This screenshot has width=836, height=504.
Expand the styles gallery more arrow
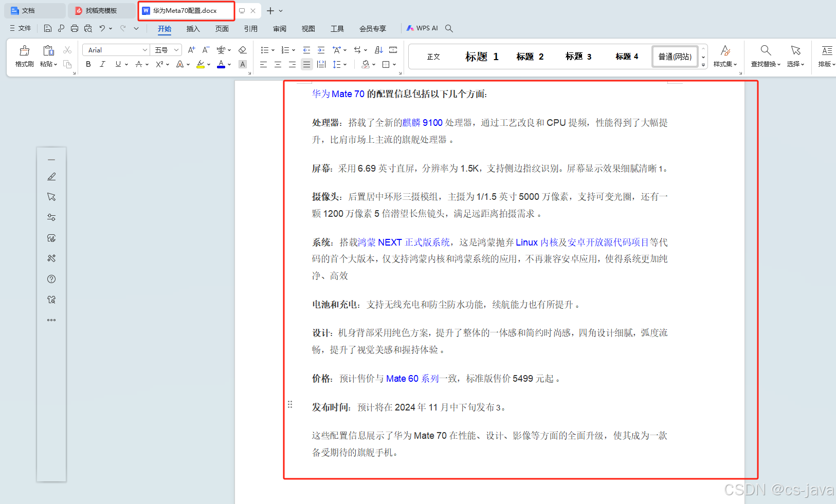tap(703, 65)
